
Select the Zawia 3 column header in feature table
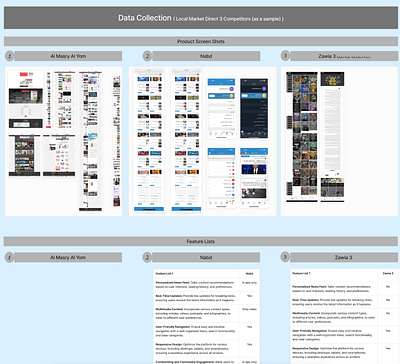pyautogui.click(x=388, y=273)
